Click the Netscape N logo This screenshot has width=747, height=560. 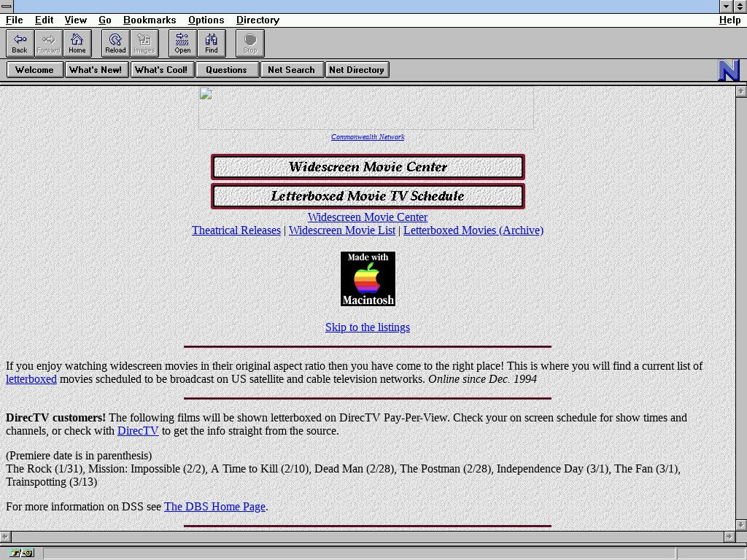coord(729,70)
